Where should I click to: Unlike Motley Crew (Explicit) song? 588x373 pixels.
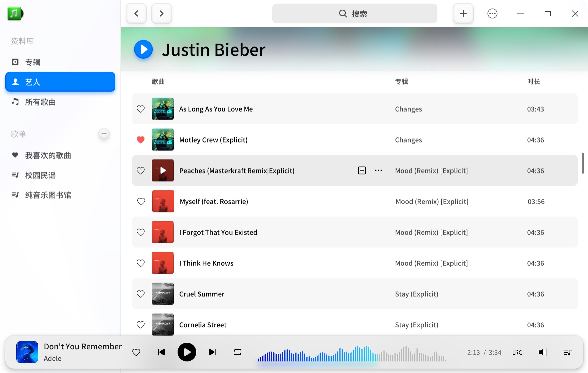click(141, 140)
